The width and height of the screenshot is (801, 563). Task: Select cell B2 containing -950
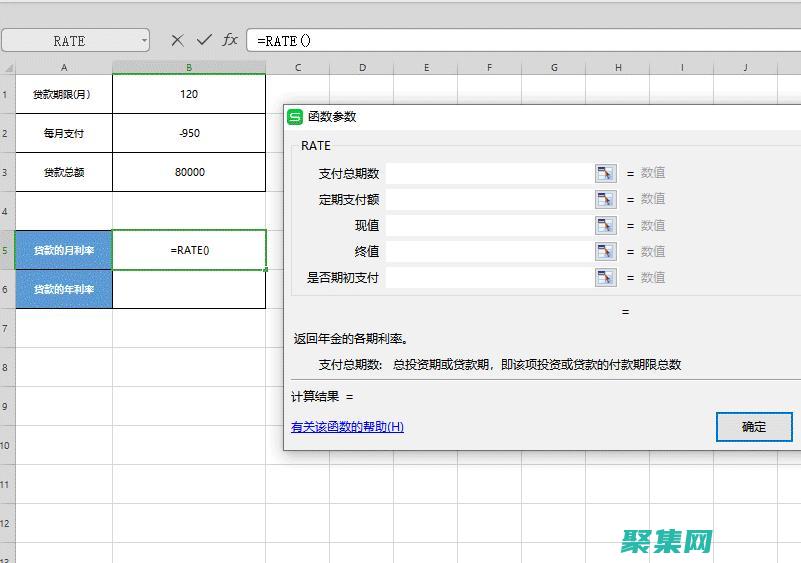pyautogui.click(x=189, y=133)
